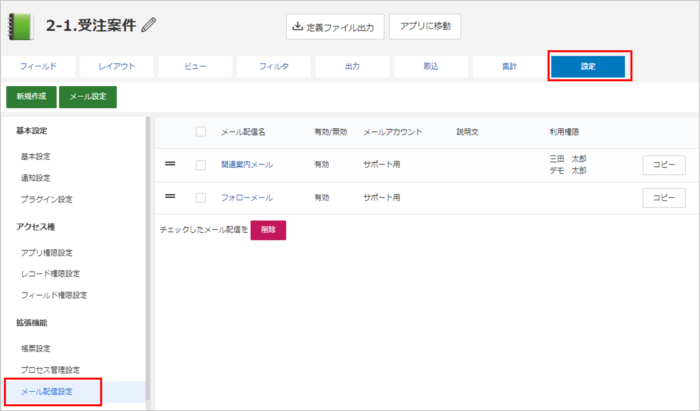
Task: Click the 有効/無効 column header
Action: coord(330,132)
